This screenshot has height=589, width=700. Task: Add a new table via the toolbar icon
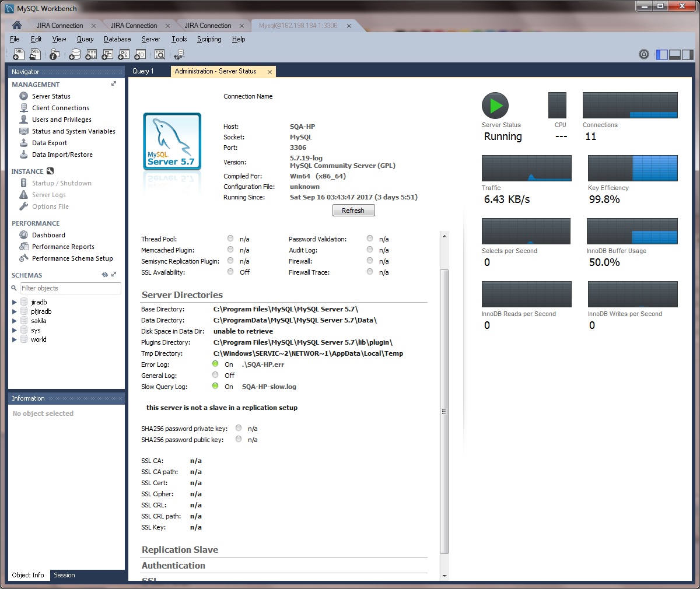click(90, 54)
